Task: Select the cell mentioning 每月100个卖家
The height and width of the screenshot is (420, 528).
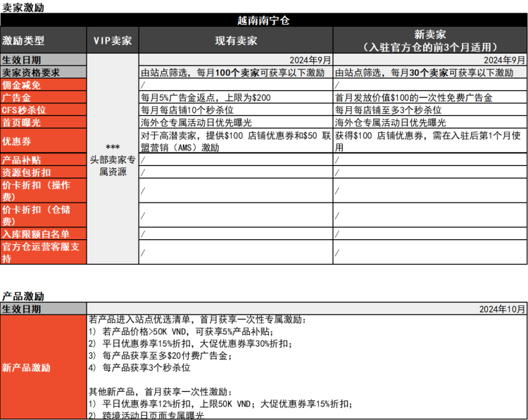Action: pos(236,72)
